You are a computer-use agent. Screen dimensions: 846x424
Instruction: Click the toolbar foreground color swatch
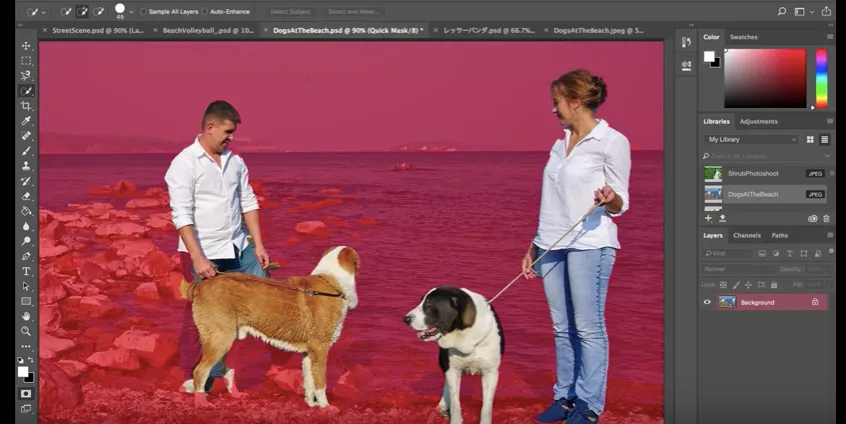pyautogui.click(x=23, y=372)
